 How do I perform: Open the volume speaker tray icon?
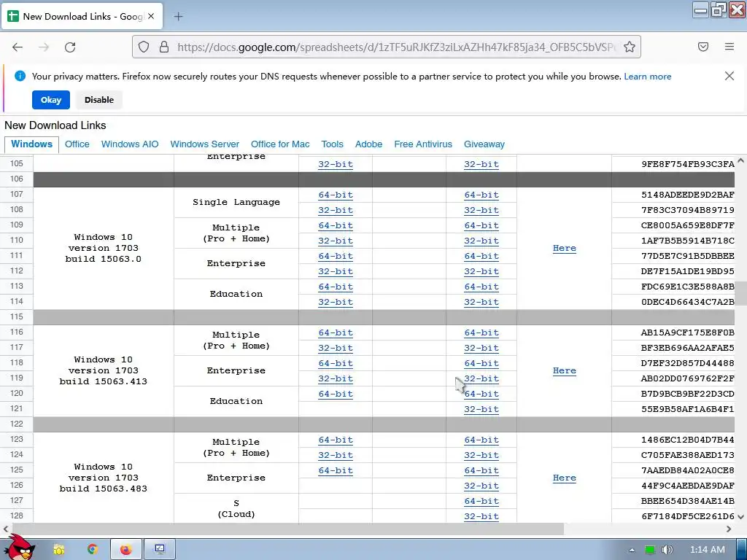tap(667, 550)
